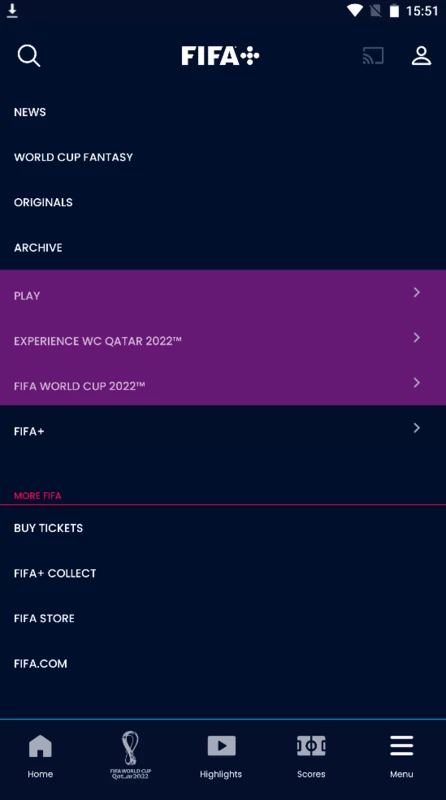The width and height of the screenshot is (446, 800).
Task: Visit the FIFA.COM link
Action: 40,664
